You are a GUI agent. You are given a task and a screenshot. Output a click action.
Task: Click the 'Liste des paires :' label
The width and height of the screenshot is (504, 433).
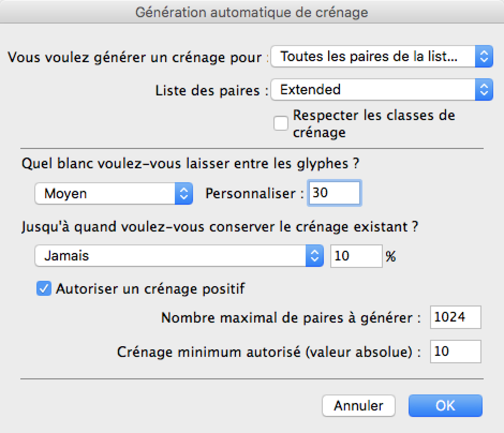211,90
